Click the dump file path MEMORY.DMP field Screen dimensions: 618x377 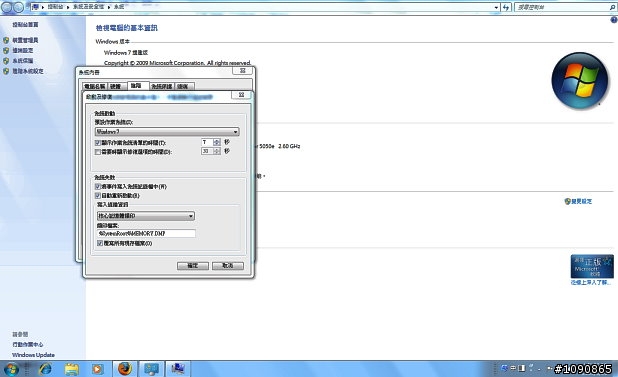pyautogui.click(x=146, y=234)
